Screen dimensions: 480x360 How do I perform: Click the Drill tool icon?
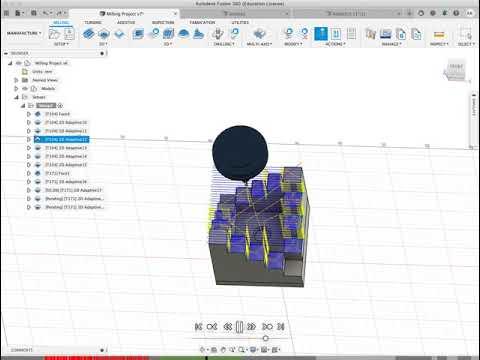pos(218,34)
